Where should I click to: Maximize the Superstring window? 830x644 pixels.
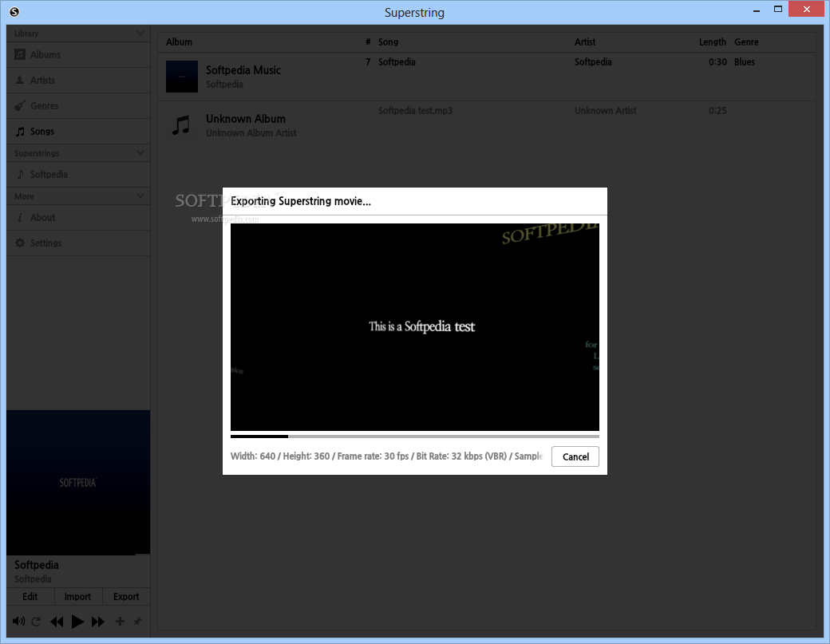pos(778,9)
